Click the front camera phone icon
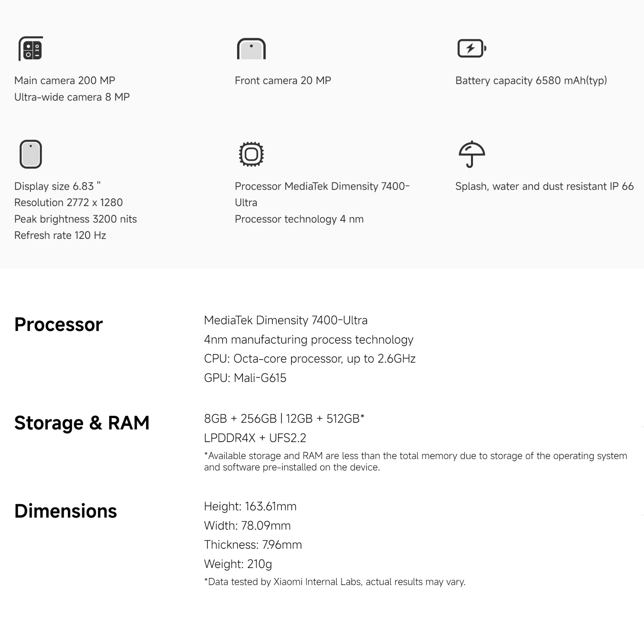 [x=251, y=49]
